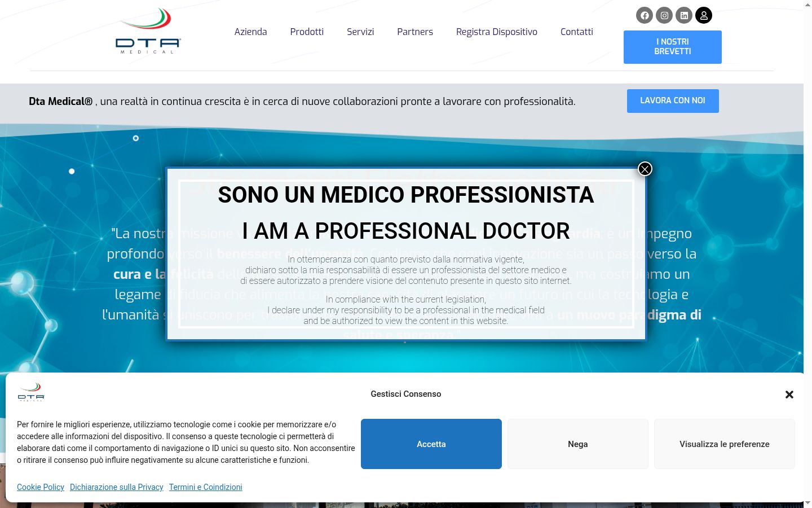The width and height of the screenshot is (812, 508).
Task: Click the LAVORA CON NOI button
Action: pos(673,100)
